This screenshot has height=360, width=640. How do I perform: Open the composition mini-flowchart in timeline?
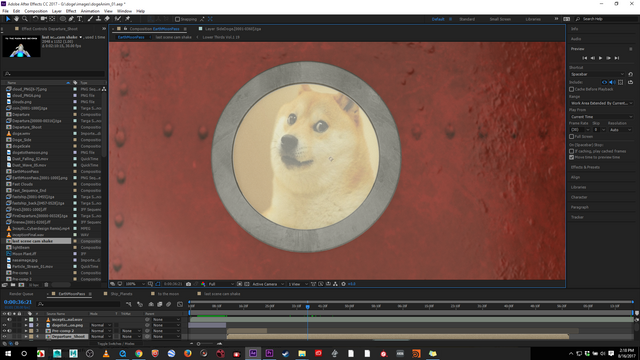click(129, 304)
